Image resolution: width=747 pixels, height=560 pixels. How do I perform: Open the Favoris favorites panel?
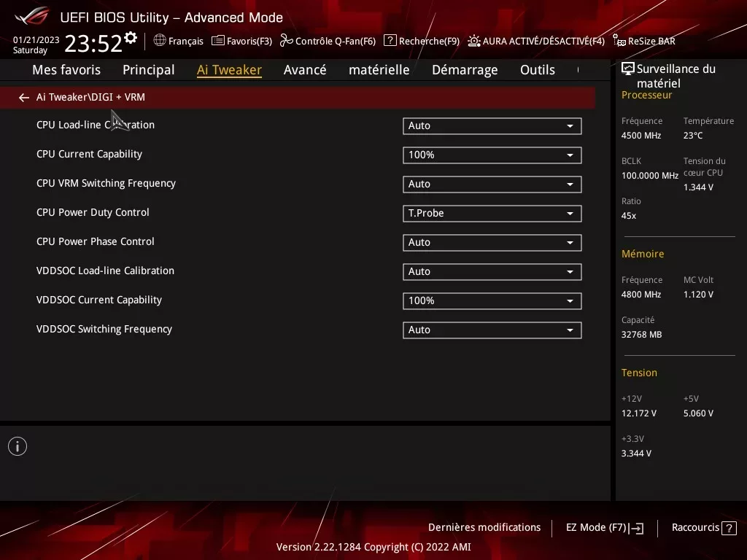(x=241, y=41)
